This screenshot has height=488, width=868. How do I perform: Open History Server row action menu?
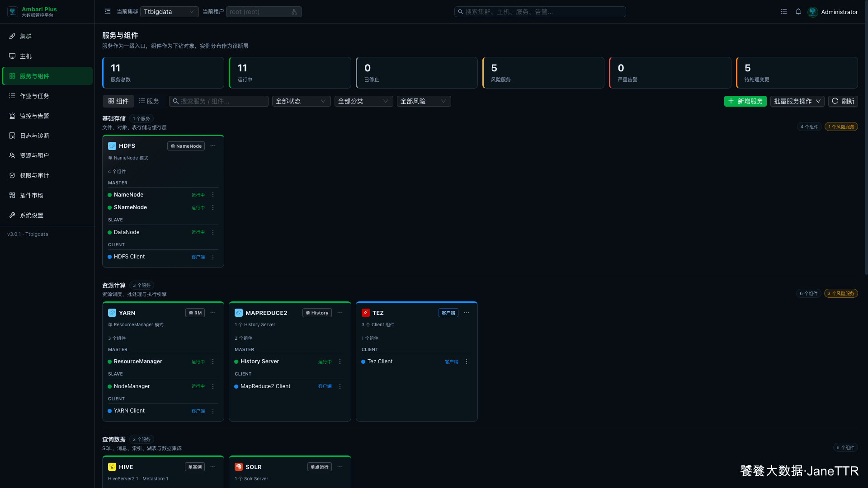click(x=340, y=362)
